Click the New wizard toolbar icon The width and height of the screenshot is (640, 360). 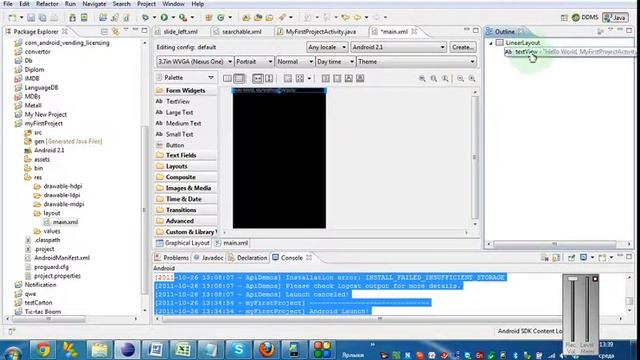click(12, 18)
